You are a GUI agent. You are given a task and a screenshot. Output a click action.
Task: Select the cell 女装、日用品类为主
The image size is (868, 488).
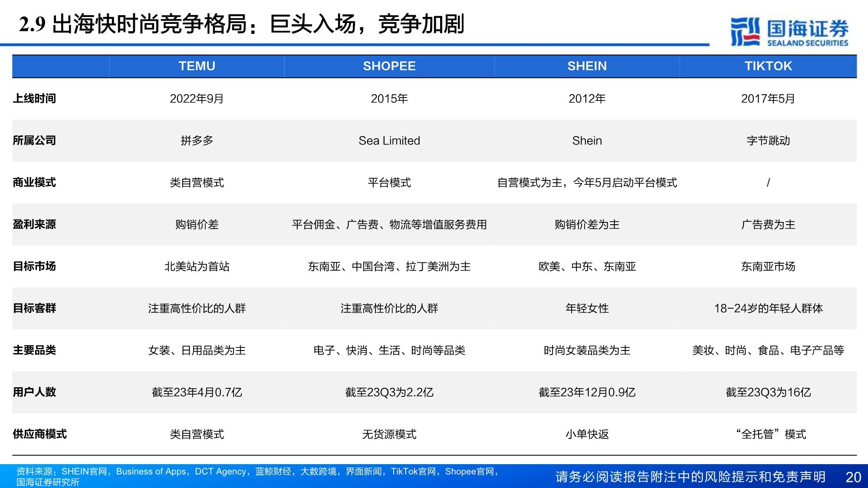tap(197, 350)
